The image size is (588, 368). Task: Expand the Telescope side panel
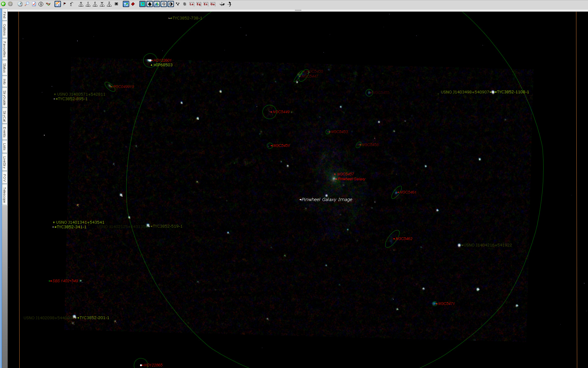tap(4, 195)
